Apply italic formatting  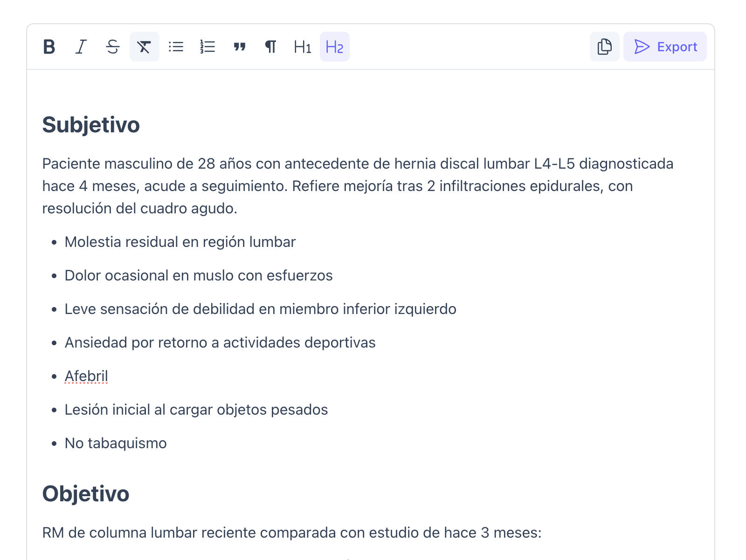click(81, 46)
